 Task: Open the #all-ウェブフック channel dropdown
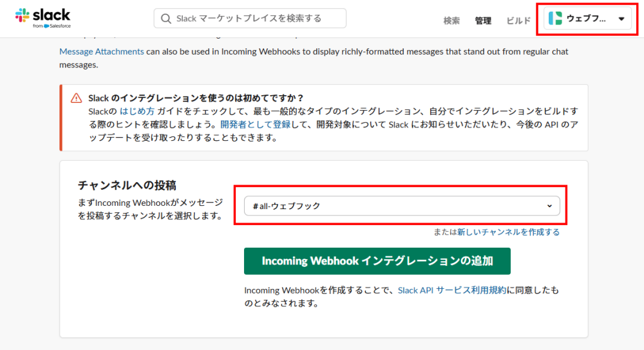tap(402, 206)
